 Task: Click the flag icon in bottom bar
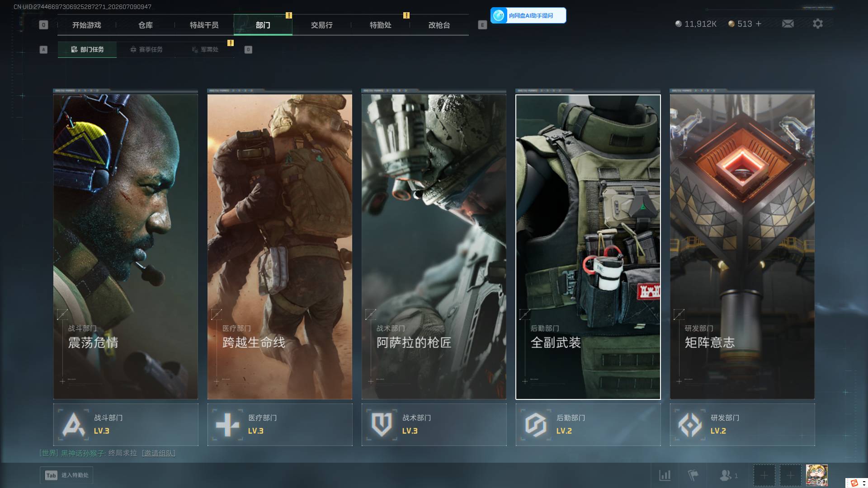(693, 475)
